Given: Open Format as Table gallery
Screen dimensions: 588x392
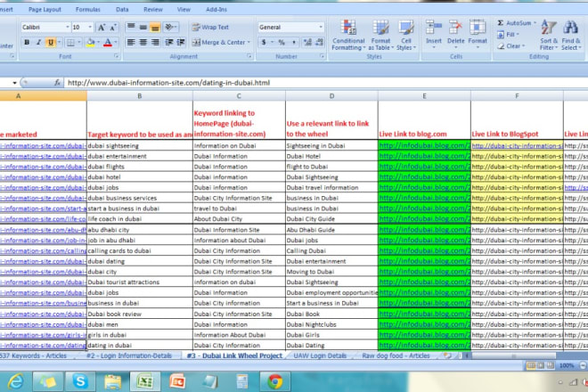Looking at the screenshot, I should coord(380,36).
